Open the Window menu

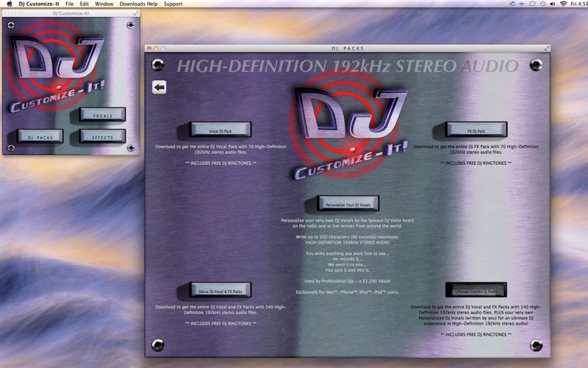click(x=104, y=4)
